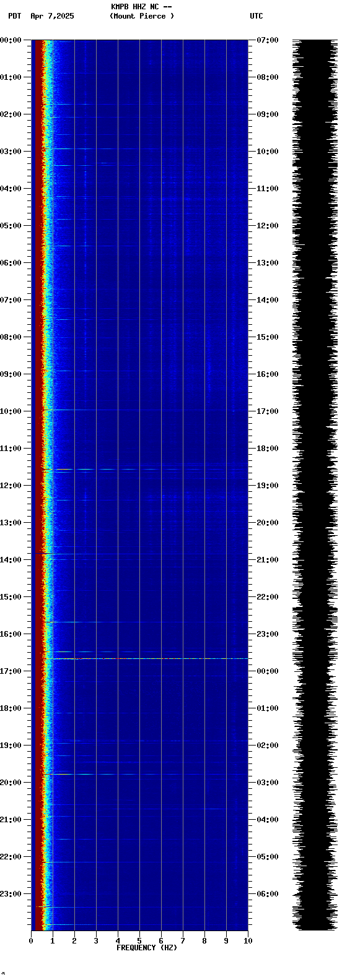Click the 2 Hz frequency tick label

74,941
